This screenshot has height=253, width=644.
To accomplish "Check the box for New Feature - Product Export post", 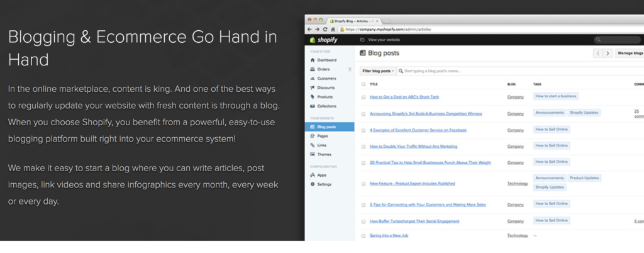I will click(364, 184).
